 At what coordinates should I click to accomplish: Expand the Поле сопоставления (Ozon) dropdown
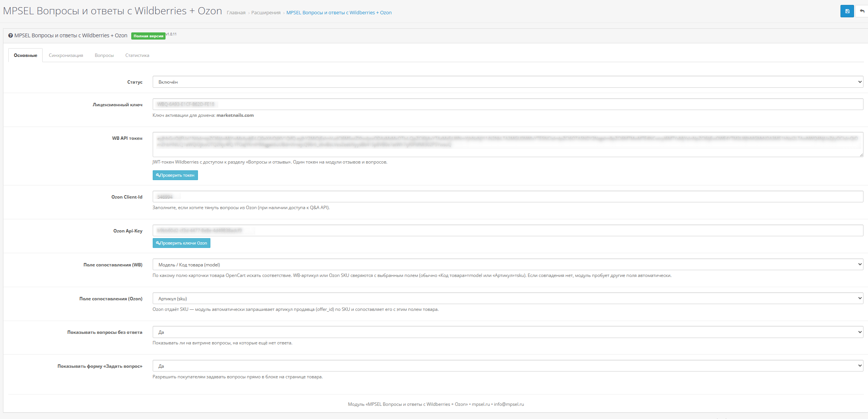tap(508, 298)
